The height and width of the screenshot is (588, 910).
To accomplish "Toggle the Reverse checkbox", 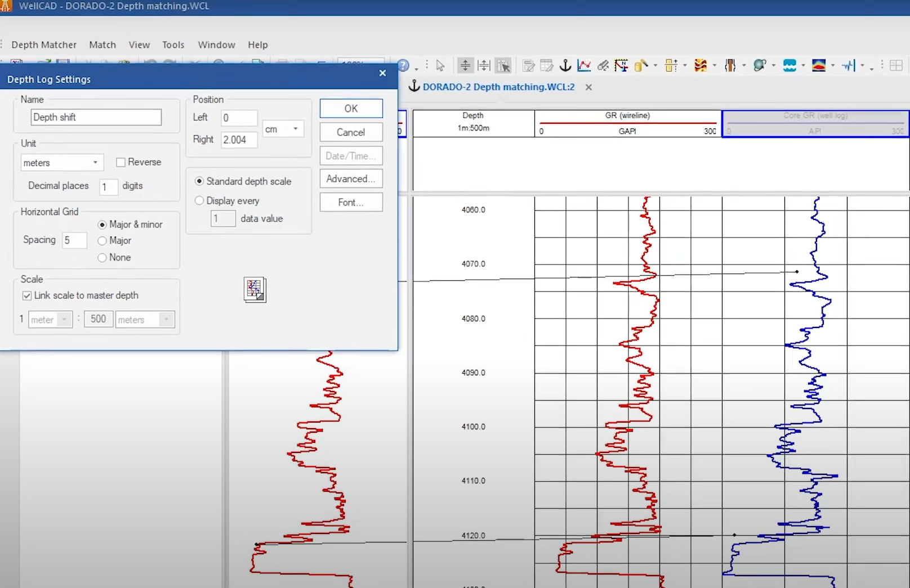I will pyautogui.click(x=121, y=162).
